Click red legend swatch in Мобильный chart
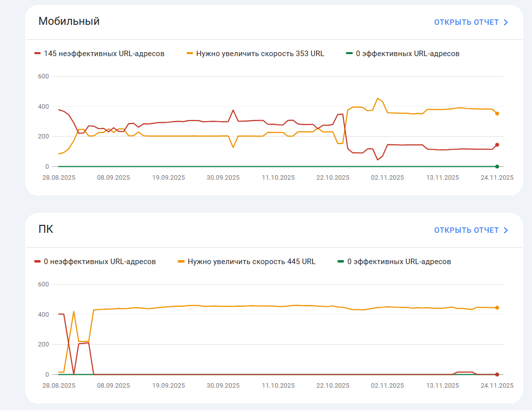The image size is (532, 410). coord(38,54)
